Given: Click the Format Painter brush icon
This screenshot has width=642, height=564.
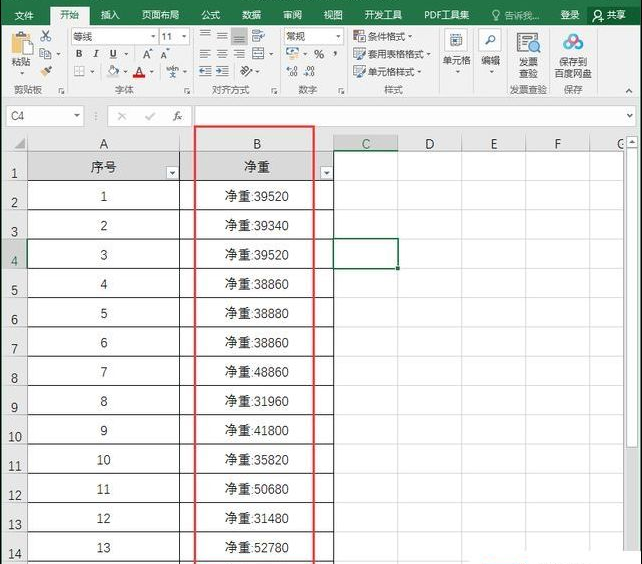Looking at the screenshot, I should tap(46, 71).
